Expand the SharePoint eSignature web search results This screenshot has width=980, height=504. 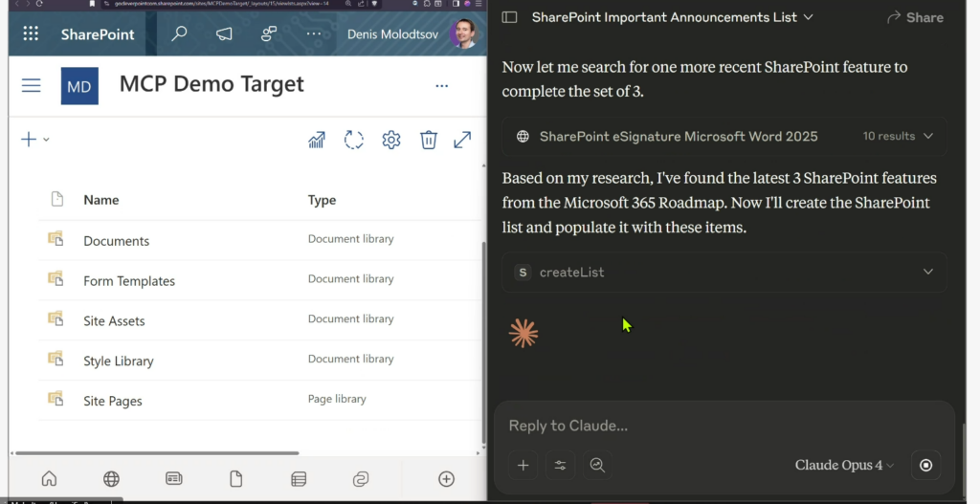click(x=724, y=136)
